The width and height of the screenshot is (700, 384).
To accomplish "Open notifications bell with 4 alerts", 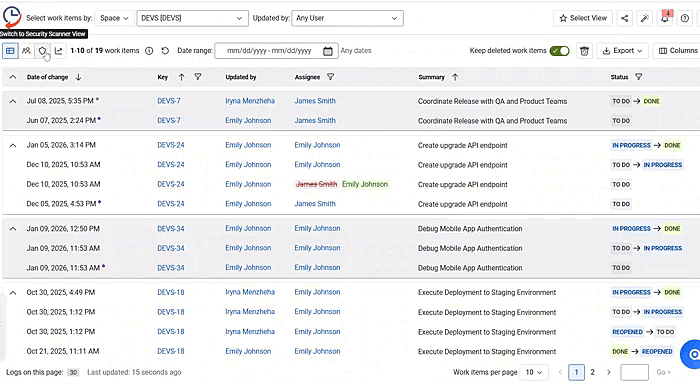I will point(665,18).
